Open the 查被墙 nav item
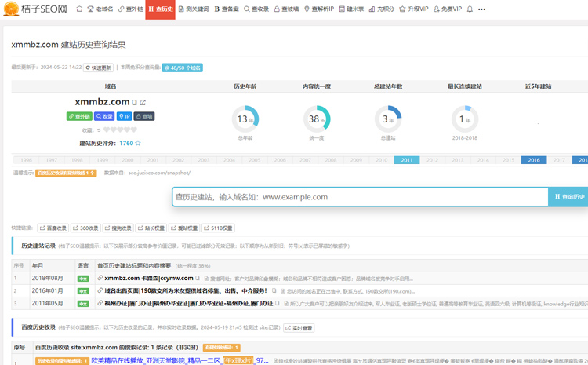 286,9
